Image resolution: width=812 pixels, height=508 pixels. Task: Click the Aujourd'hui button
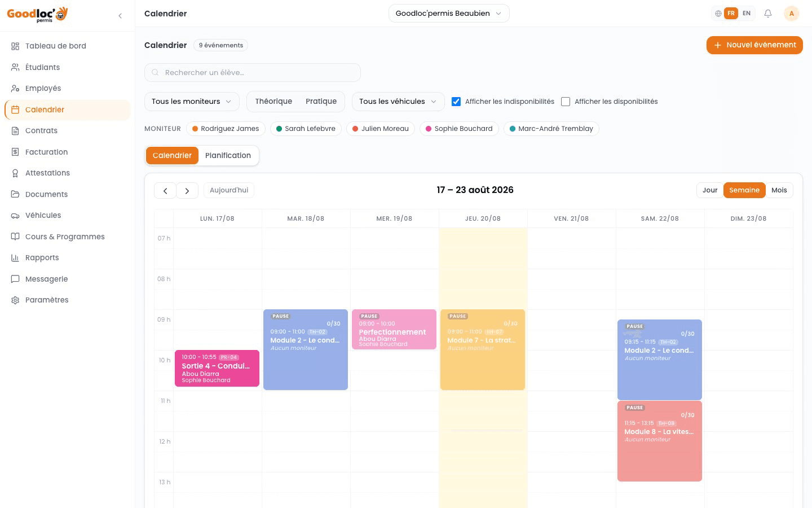point(229,190)
